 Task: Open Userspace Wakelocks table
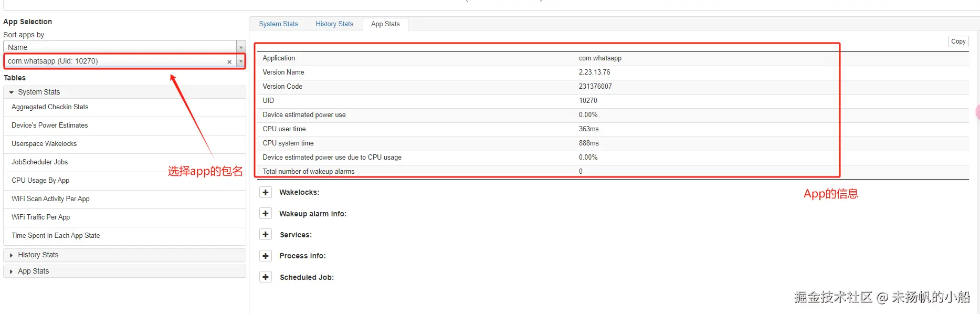point(124,144)
